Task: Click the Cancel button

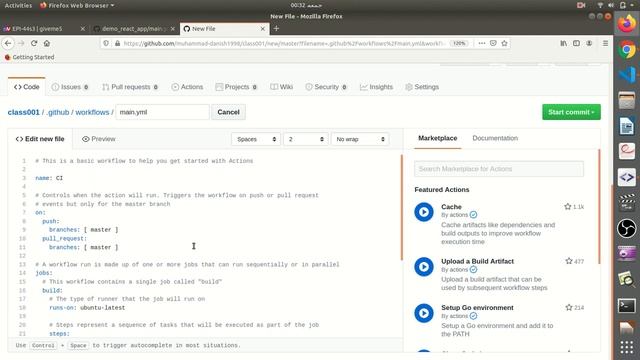Action: click(228, 112)
